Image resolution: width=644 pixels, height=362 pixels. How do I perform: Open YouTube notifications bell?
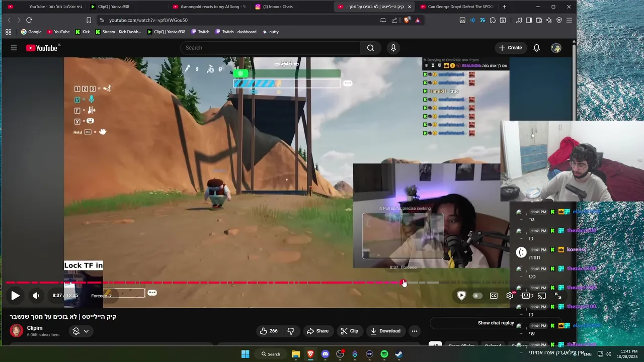[x=536, y=48]
